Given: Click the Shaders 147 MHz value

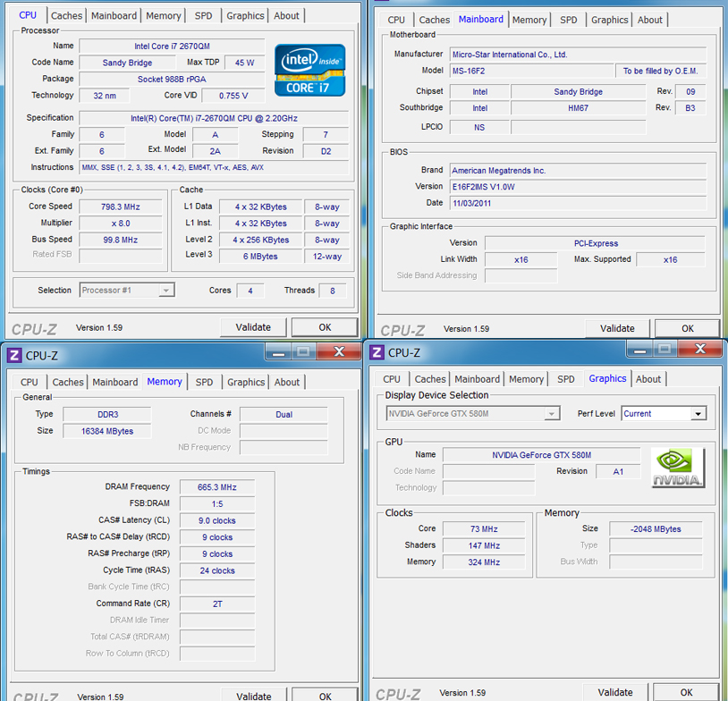Looking at the screenshot, I should (x=484, y=545).
